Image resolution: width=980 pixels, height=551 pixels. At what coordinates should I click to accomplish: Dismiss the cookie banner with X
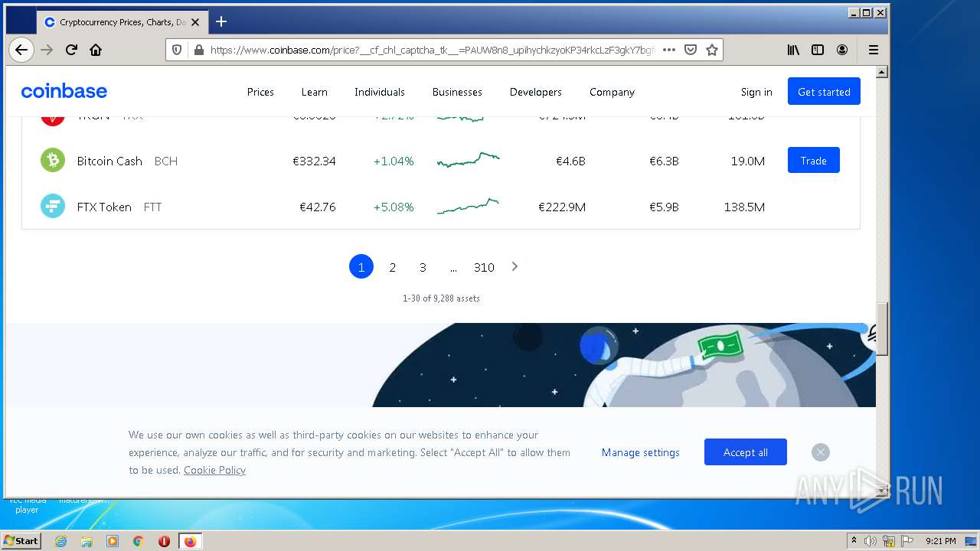(821, 452)
